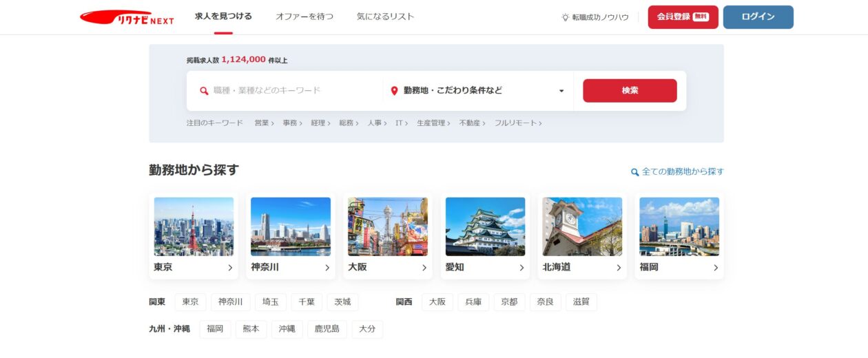Switch to the オファーを待つ tab
The width and height of the screenshot is (868, 358).
click(x=304, y=17)
